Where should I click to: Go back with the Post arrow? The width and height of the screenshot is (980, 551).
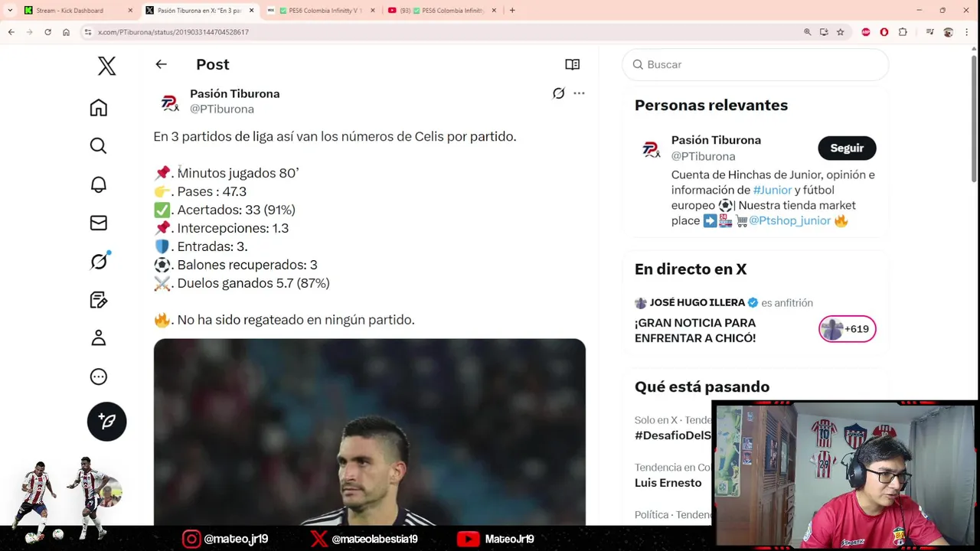[161, 64]
